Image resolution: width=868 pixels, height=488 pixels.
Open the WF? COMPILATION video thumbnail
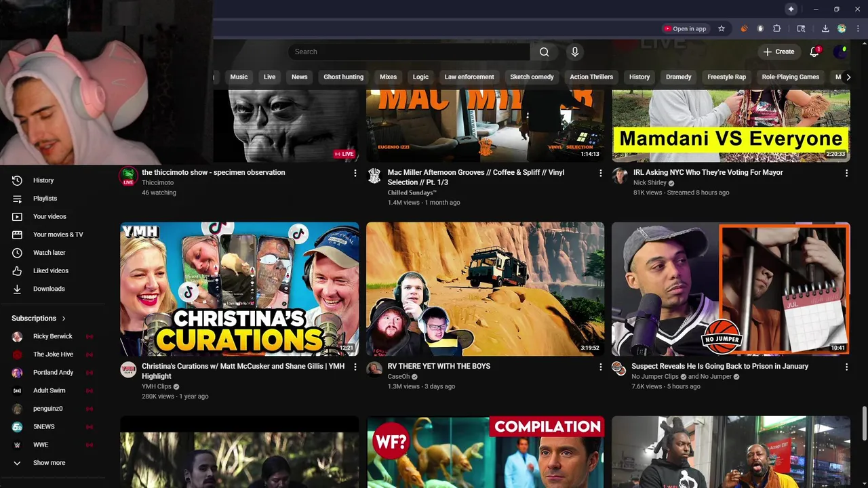(485, 452)
